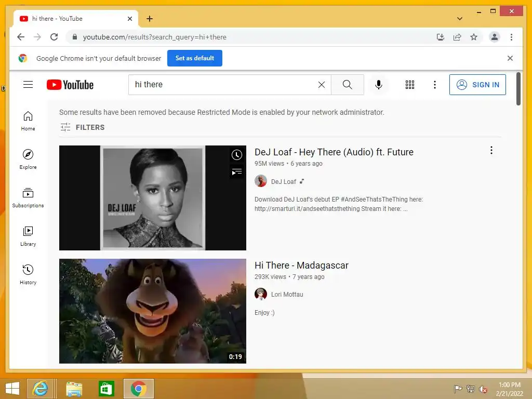
Task: Open DeJ Loaf channel avatar
Action: pos(261,181)
